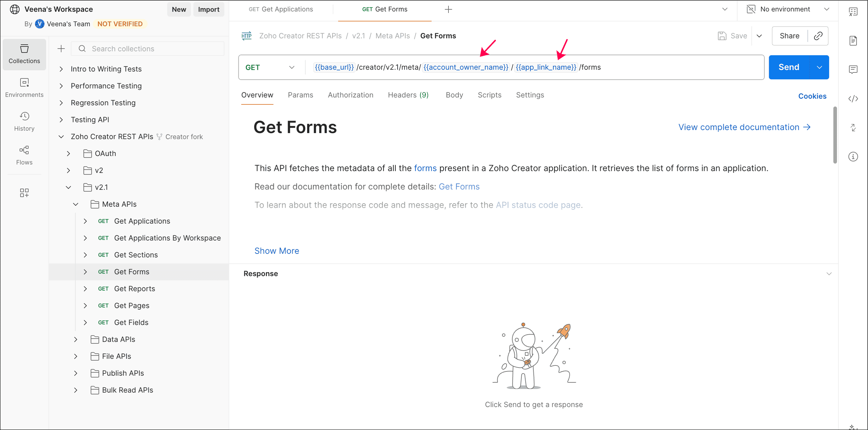
Task: Click plus icon to create new collection
Action: (x=61, y=49)
